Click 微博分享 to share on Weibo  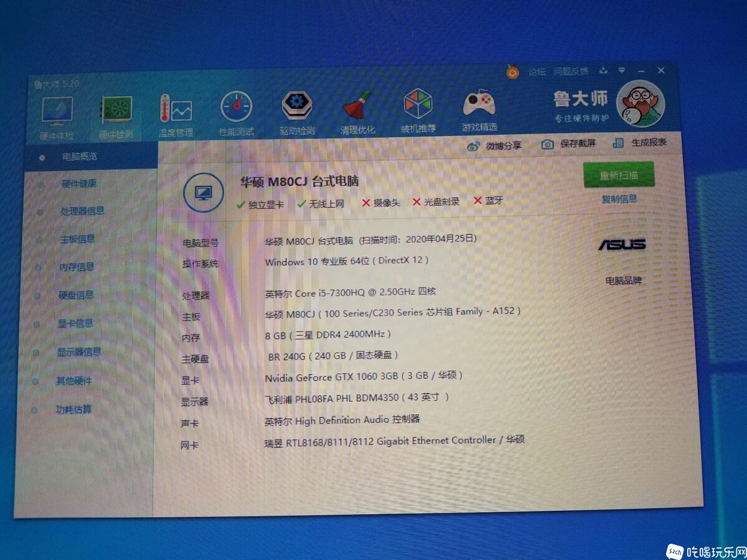tap(495, 146)
